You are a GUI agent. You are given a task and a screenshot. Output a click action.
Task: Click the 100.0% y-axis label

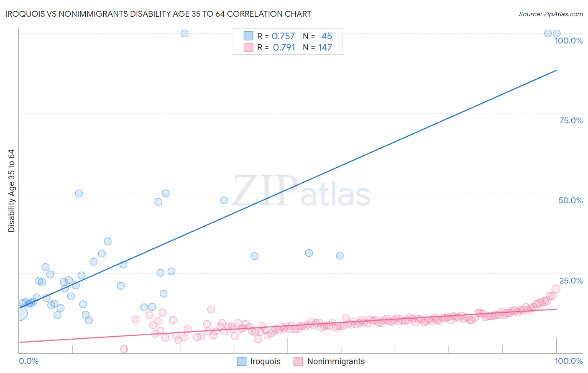[x=568, y=41]
